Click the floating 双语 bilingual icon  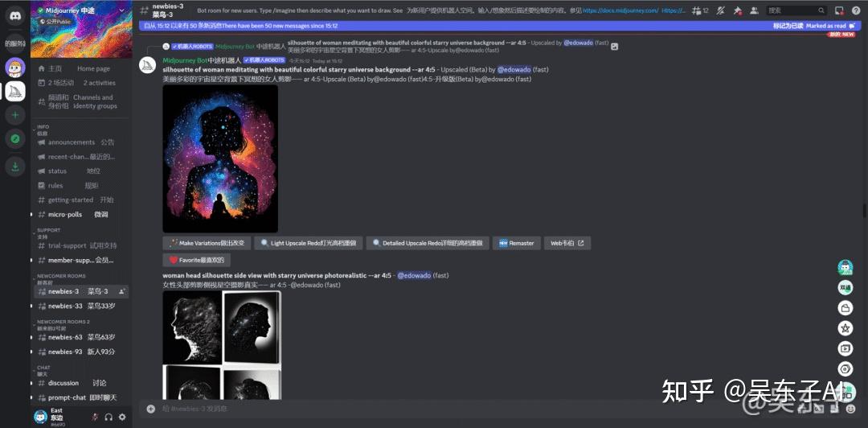tap(845, 288)
